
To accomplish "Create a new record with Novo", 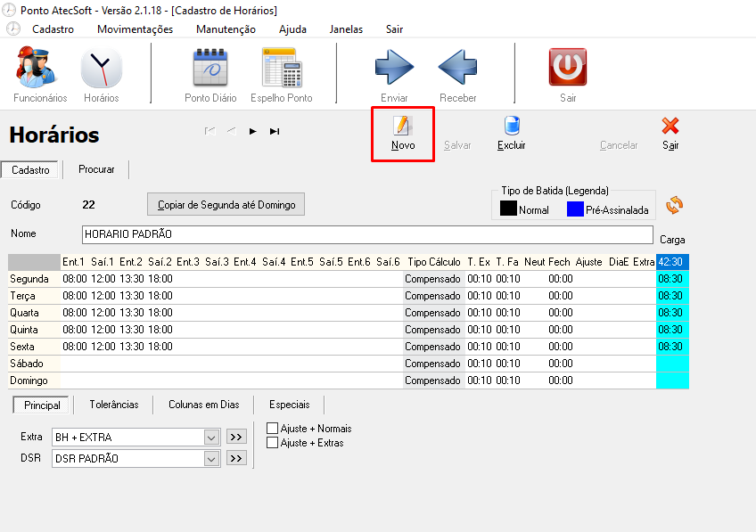I will click(x=403, y=134).
